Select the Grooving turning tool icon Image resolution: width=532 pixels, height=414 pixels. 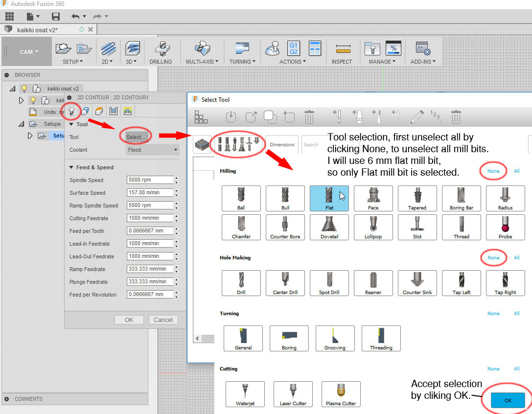click(335, 338)
